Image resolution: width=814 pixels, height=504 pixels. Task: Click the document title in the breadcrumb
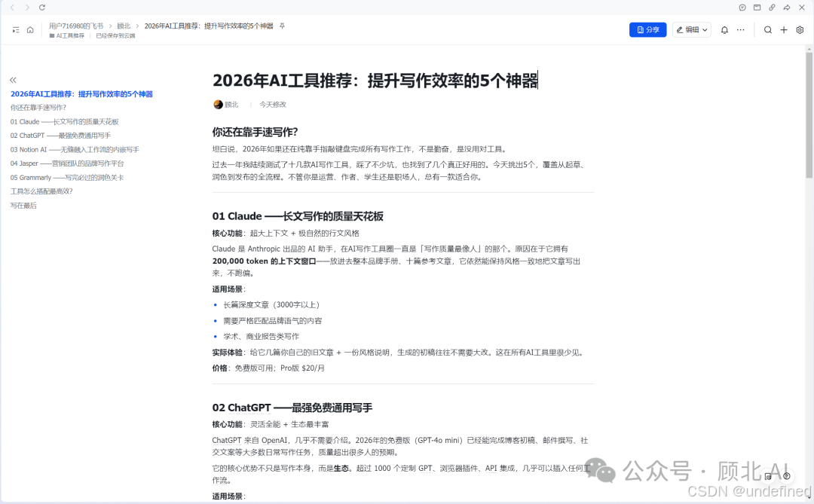coord(208,26)
